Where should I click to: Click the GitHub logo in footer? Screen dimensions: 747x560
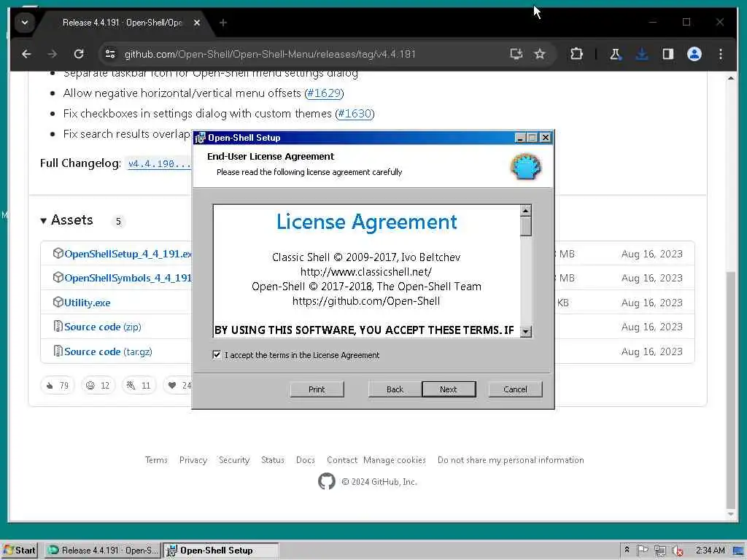[x=327, y=481]
